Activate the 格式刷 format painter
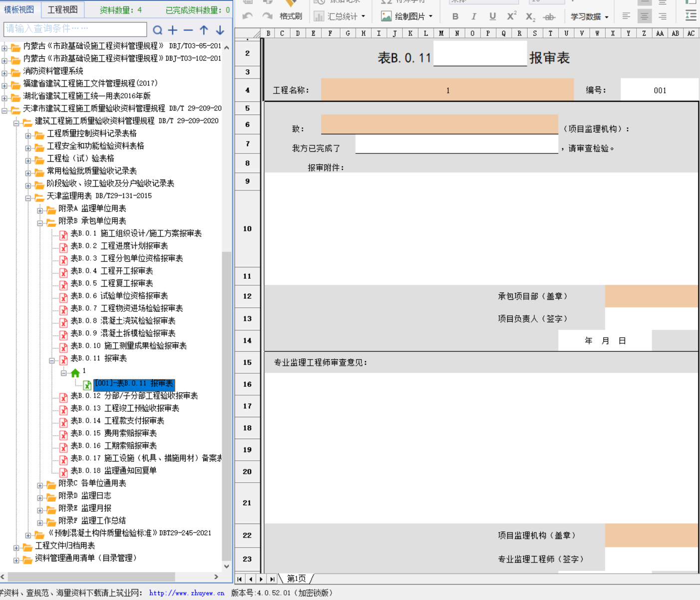This screenshot has height=600, width=700. (x=291, y=16)
